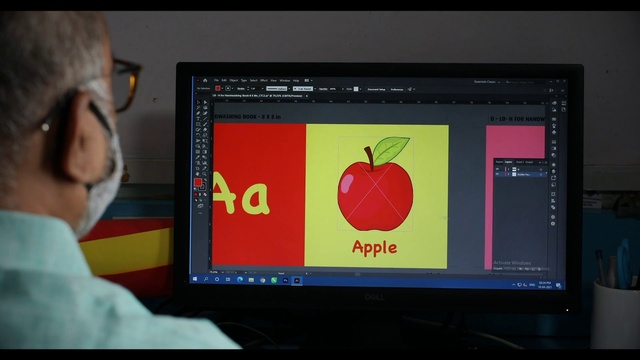
Task: Open the graphic Style dropdown
Action: (360, 89)
